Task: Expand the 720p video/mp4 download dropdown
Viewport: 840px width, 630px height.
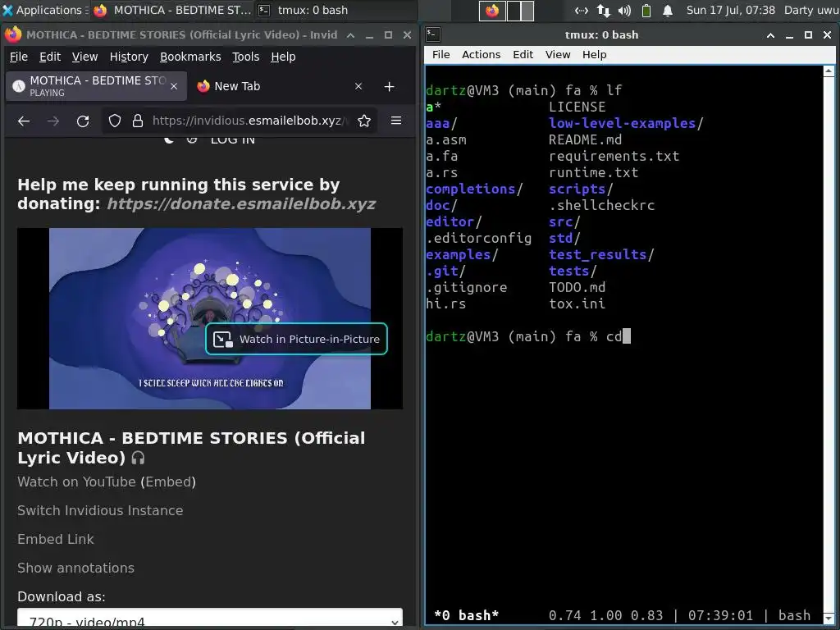Action: pyautogui.click(x=210, y=619)
